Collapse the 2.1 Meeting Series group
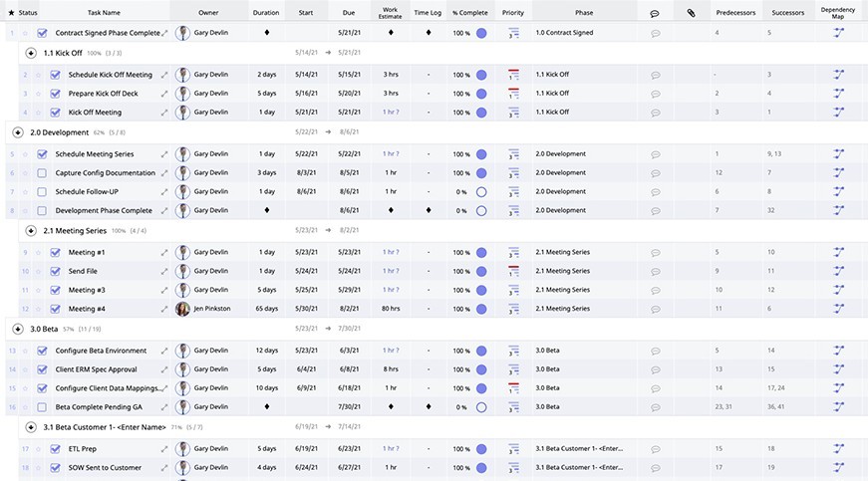This screenshot has height=481, width=868. point(31,231)
